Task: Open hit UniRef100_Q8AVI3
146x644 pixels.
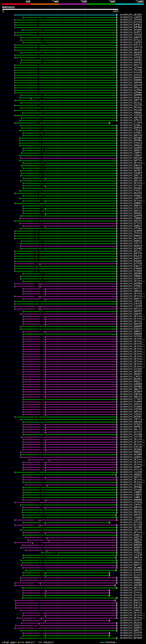Action: (131, 299)
